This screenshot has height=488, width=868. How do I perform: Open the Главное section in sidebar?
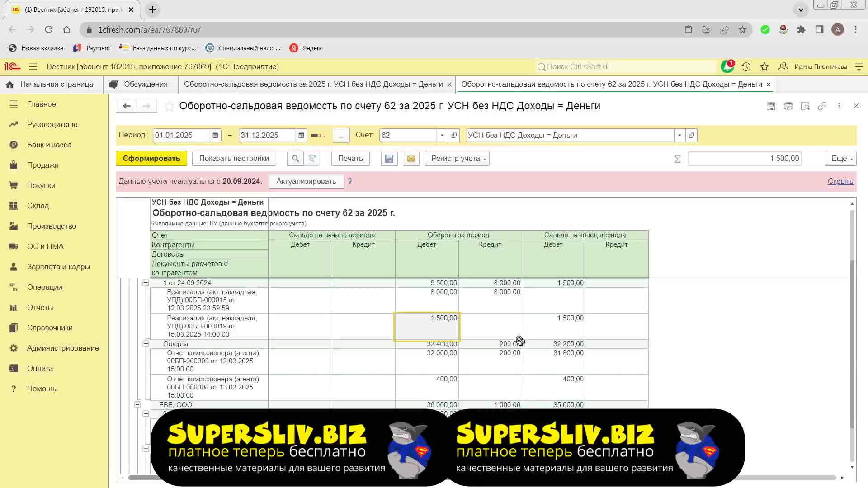(42, 104)
